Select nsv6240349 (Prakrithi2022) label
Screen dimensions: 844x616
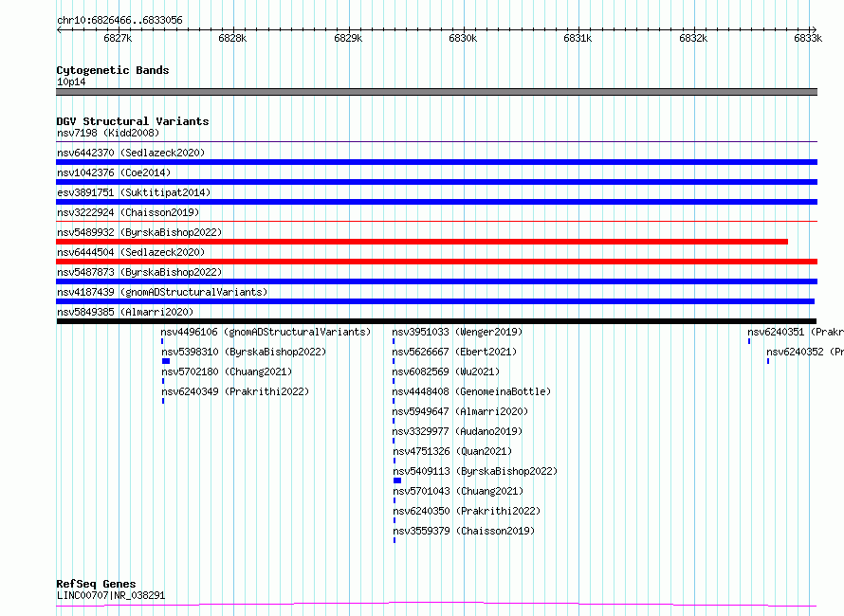235,391
